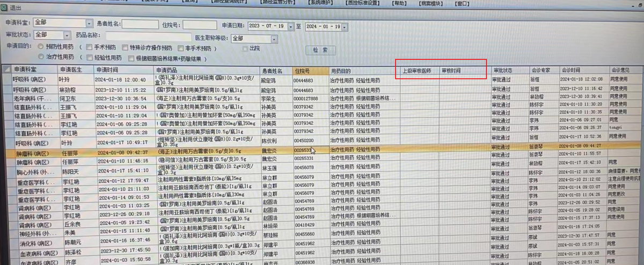The image size is (644, 265).
Task: Sort by the 申请药品 column header
Action: coord(207,70)
